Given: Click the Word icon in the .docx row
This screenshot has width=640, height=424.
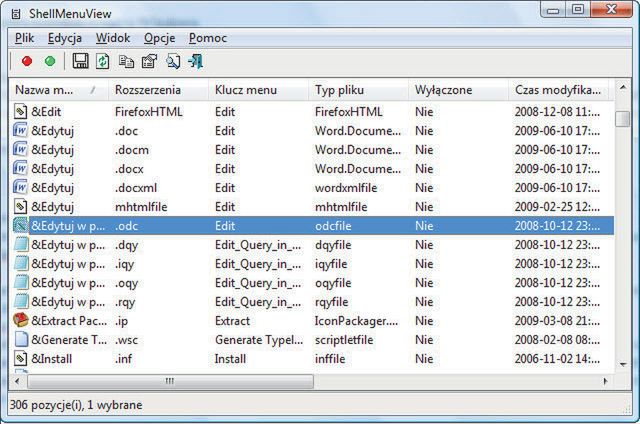Looking at the screenshot, I should (x=20, y=169).
